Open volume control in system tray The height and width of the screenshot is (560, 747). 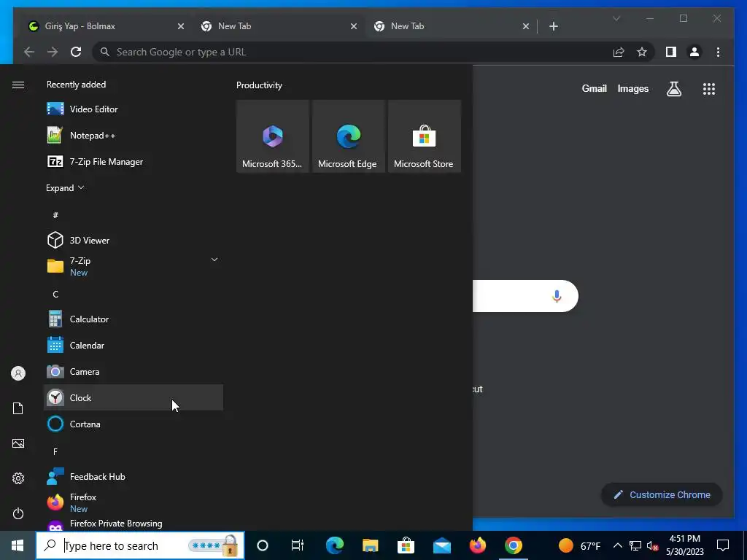(653, 545)
